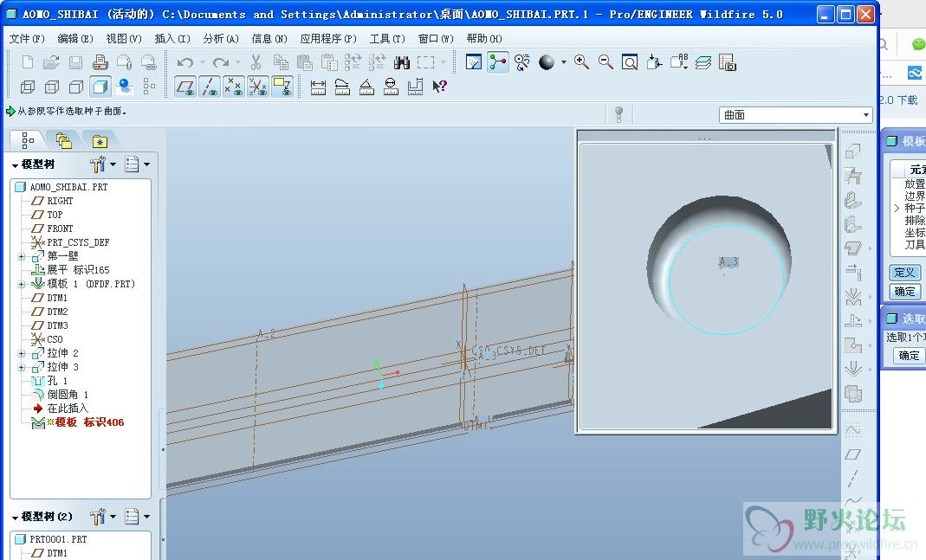This screenshot has width=926, height=560.
Task: Toggle coordinate systems display
Action: pos(259,87)
